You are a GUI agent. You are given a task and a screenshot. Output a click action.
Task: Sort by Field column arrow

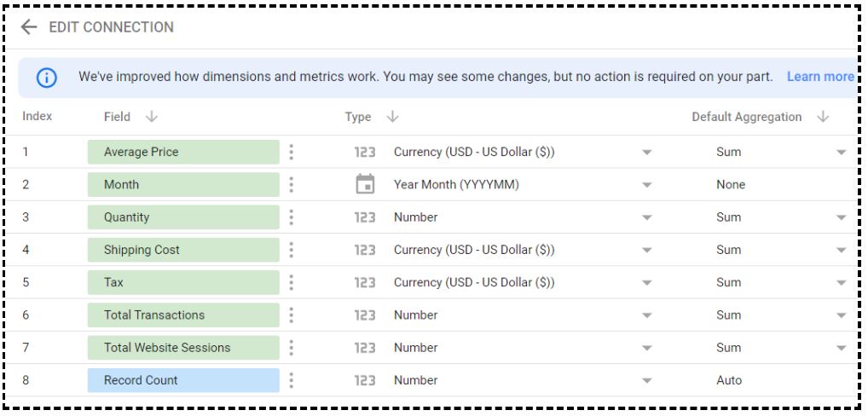(151, 117)
